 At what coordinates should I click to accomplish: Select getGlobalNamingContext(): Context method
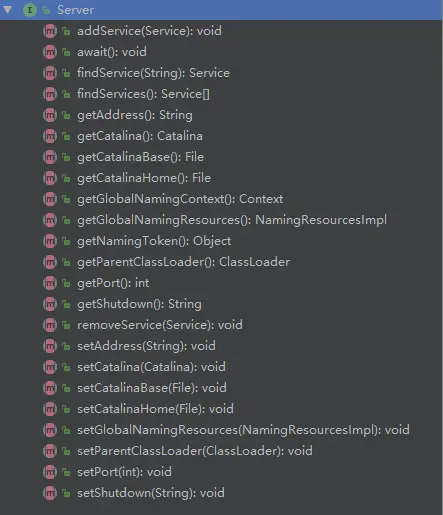click(180, 199)
